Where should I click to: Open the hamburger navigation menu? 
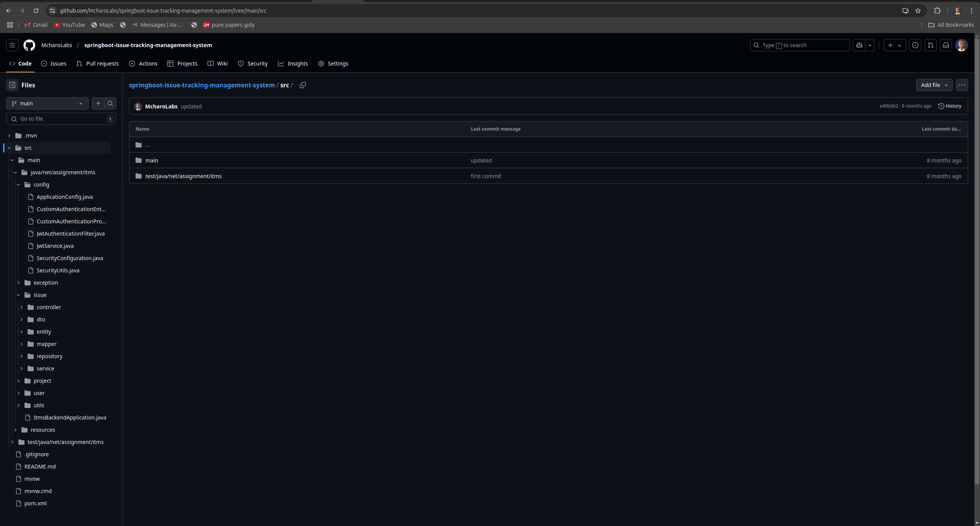[x=12, y=45]
